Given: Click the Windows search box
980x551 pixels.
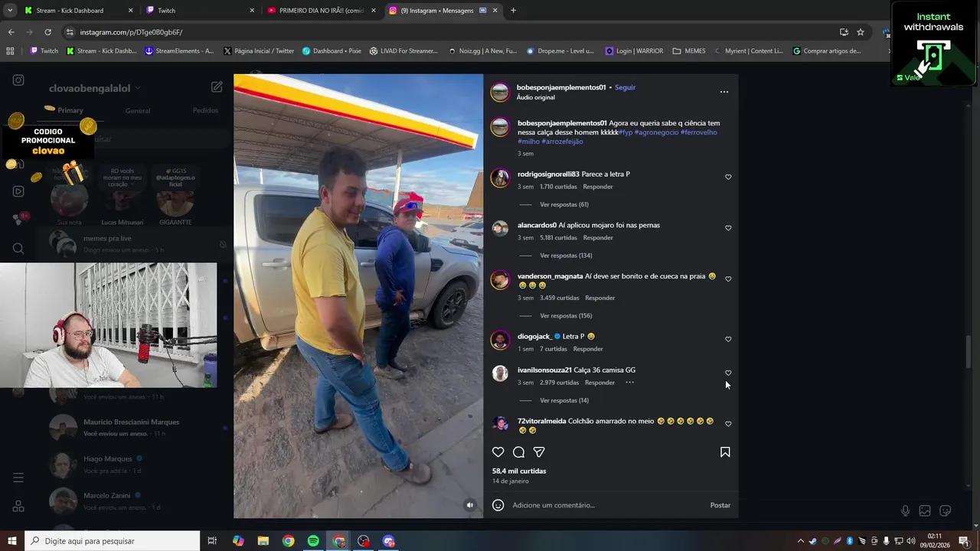Looking at the screenshot, I should point(113,541).
